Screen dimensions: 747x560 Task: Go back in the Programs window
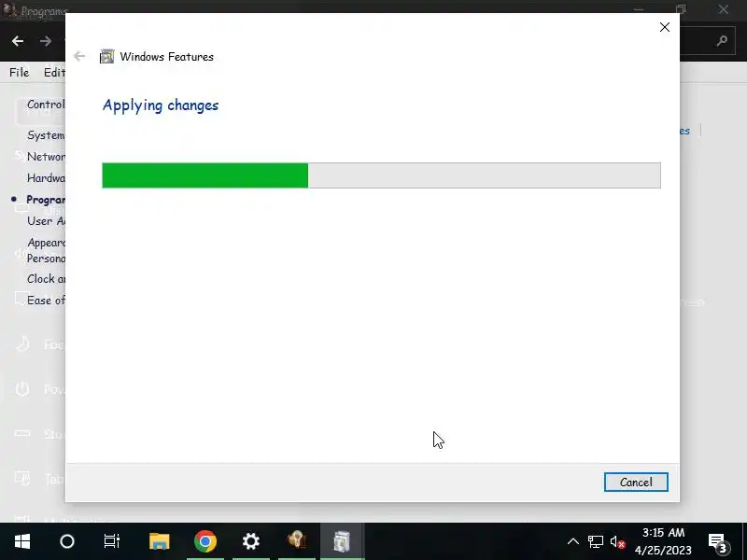[x=18, y=41]
